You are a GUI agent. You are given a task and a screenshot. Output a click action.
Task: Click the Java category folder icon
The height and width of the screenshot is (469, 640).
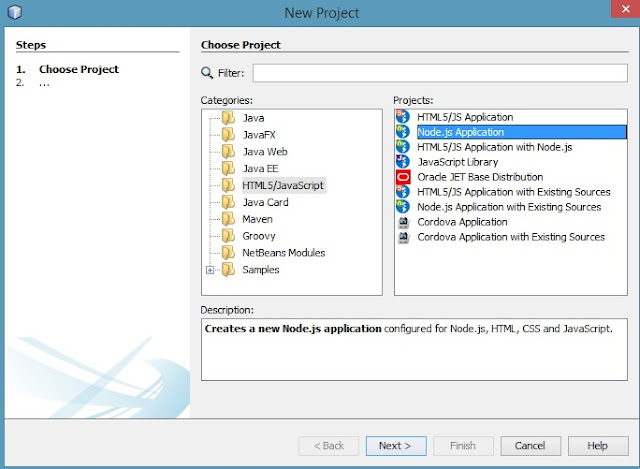228,118
